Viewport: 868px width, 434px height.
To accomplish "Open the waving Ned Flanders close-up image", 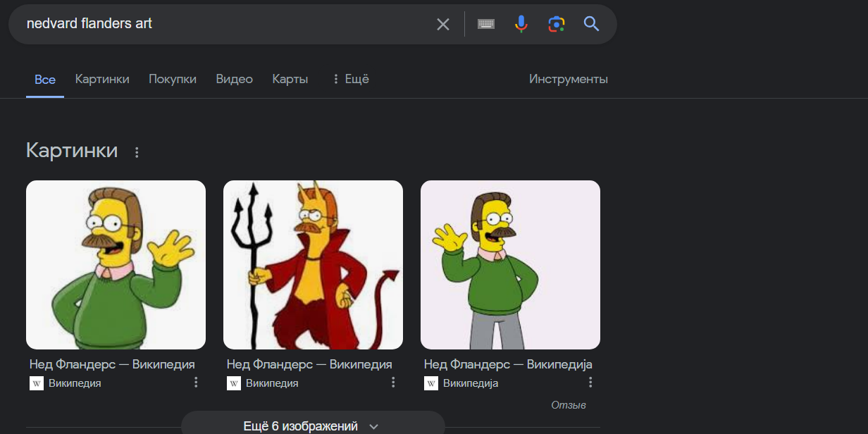I will coord(116,265).
